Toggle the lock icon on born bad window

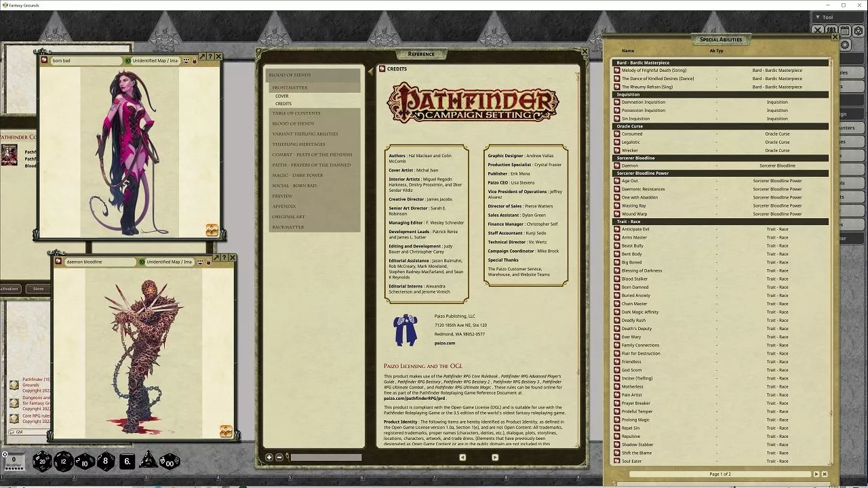(195, 61)
